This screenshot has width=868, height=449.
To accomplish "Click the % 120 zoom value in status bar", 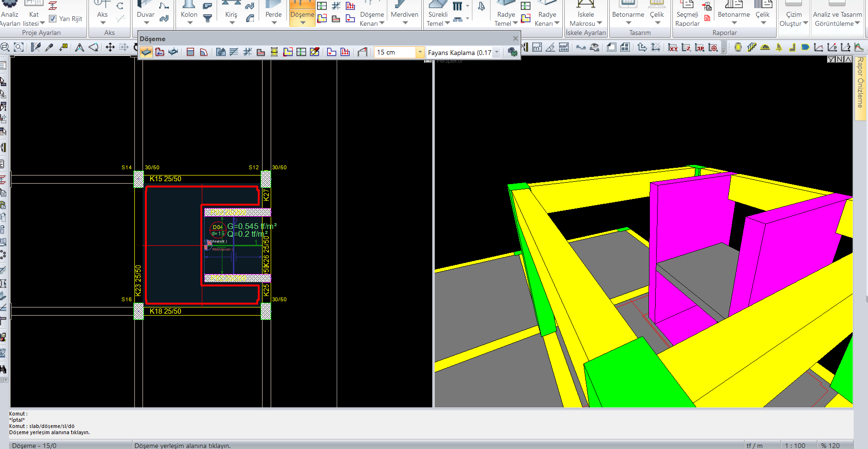I will 830,445.
